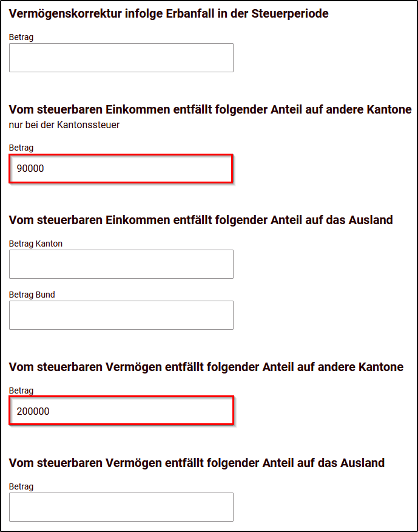
Task: Click heading Vermögen Anteil auf andere Kantone
Action: point(206,367)
